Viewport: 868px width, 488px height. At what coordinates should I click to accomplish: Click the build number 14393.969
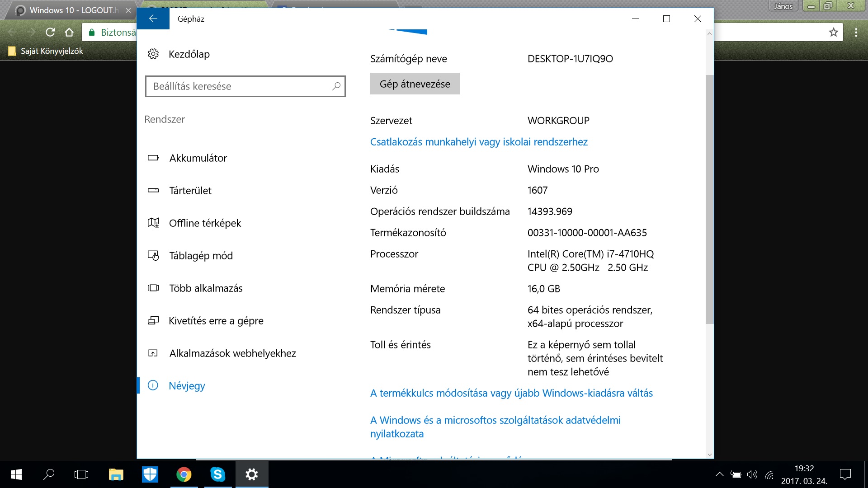[550, 211]
